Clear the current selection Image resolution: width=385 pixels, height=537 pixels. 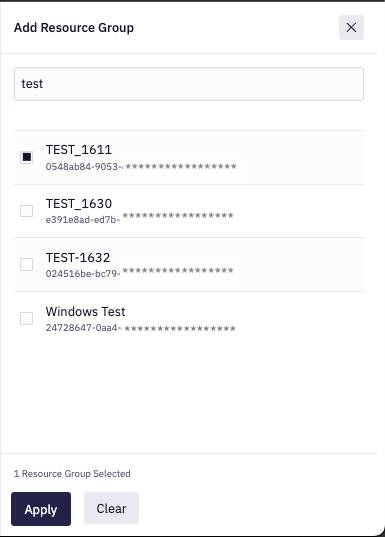111,508
